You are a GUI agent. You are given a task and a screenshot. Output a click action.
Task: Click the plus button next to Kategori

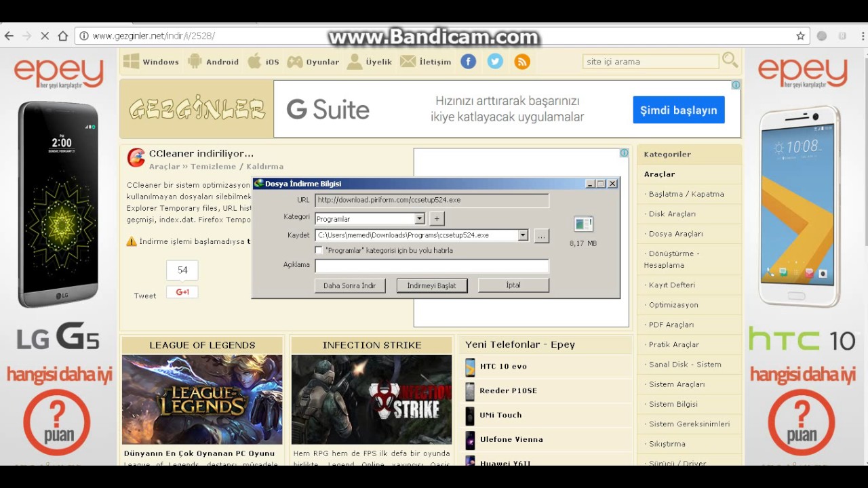coord(437,218)
